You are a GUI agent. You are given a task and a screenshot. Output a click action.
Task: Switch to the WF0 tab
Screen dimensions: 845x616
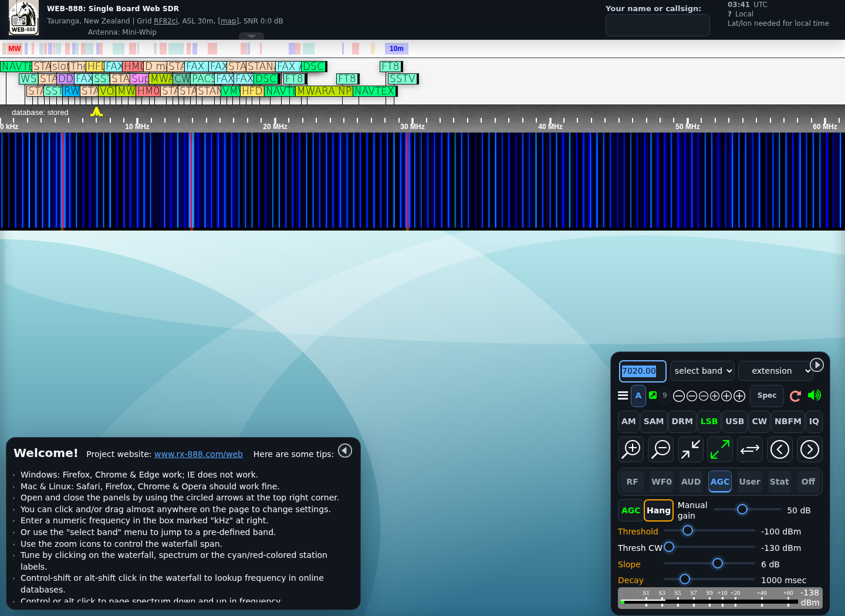point(661,482)
